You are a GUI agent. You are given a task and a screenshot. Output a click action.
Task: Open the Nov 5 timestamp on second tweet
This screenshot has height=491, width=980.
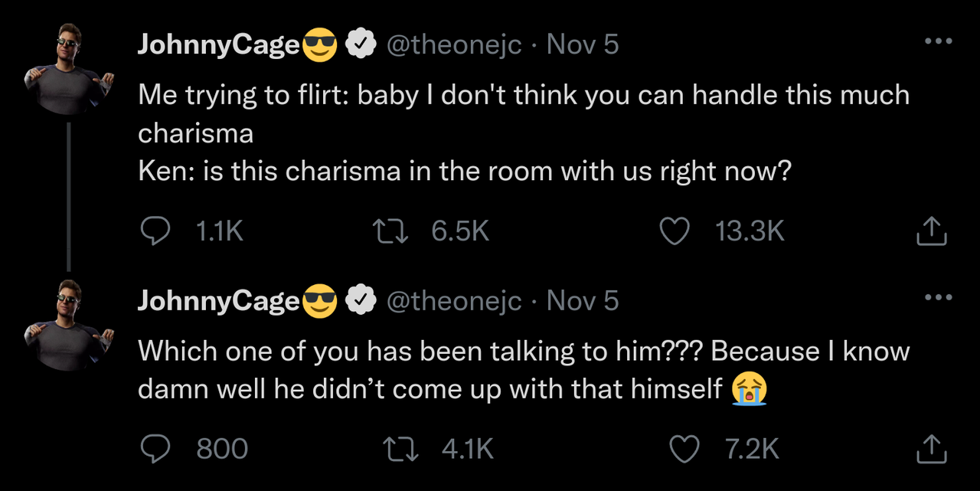click(583, 302)
